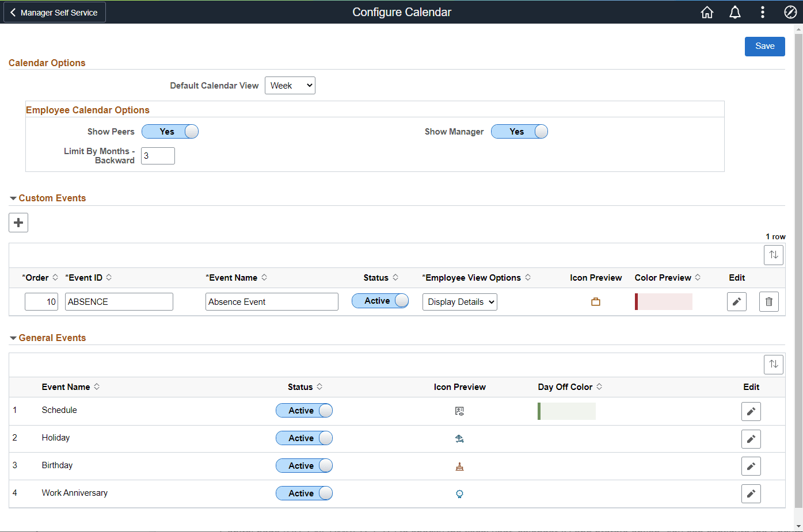
Task: Edit the Work Anniversary general event
Action: click(751, 493)
